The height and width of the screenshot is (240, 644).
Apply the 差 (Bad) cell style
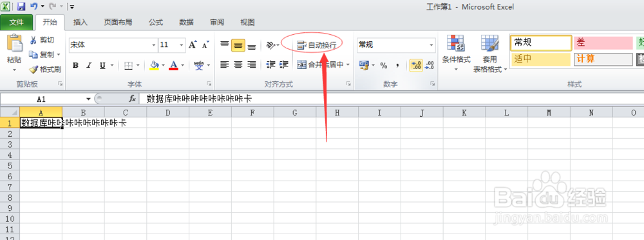click(603, 43)
